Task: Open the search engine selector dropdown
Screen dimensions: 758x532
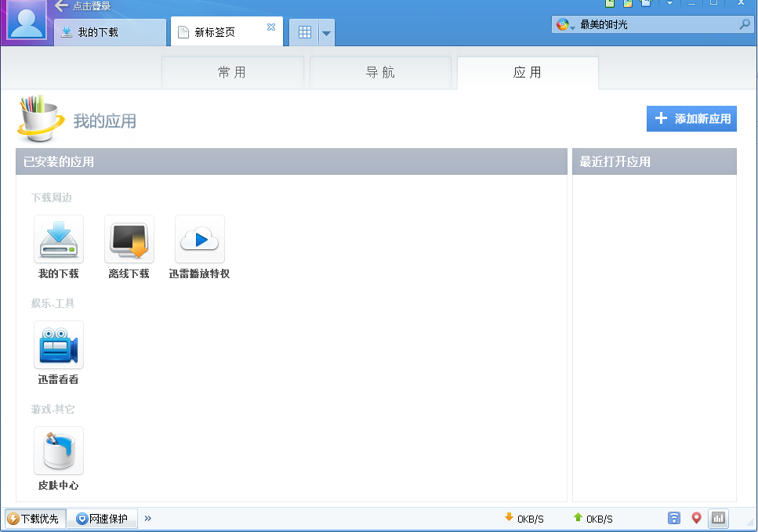Action: [x=565, y=24]
